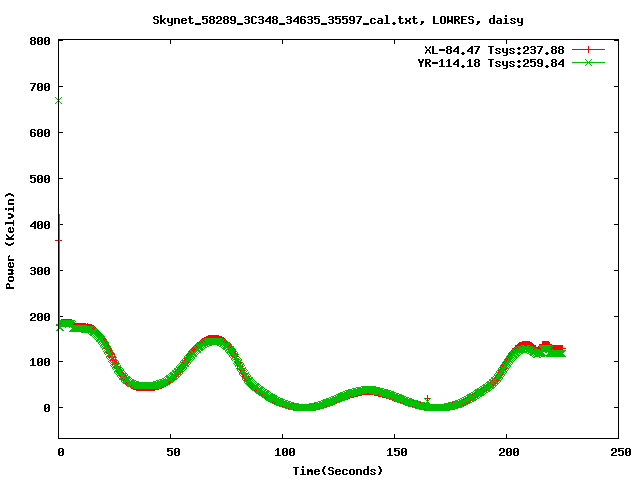640x480 pixels.
Task: Click the green YR legend line sample
Action: (588, 62)
